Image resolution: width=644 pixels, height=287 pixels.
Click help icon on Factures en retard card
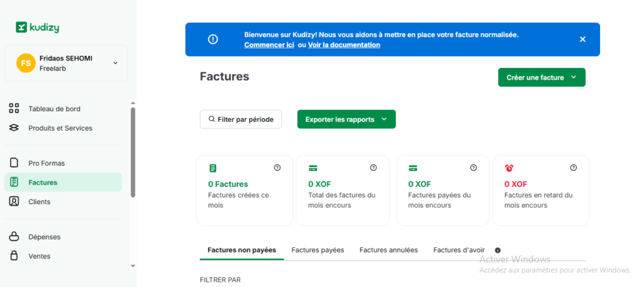point(573,168)
